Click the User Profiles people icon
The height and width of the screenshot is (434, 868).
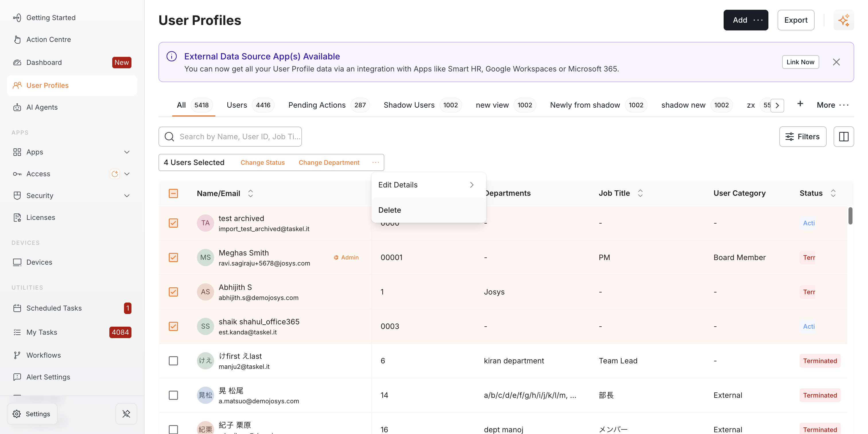17,85
